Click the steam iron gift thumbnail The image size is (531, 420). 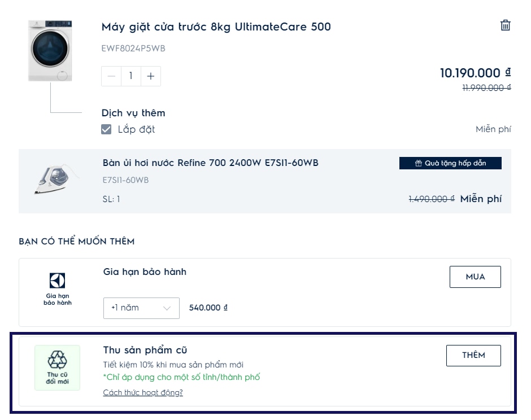(x=56, y=180)
